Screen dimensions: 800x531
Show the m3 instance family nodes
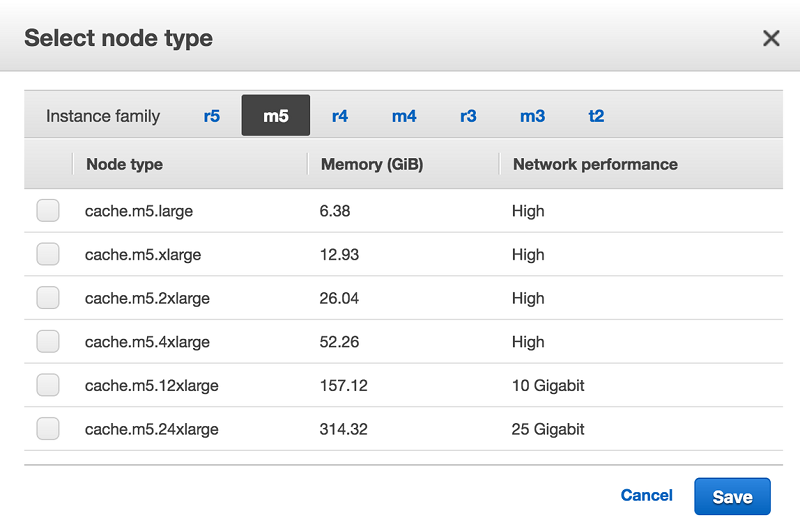tap(532, 116)
